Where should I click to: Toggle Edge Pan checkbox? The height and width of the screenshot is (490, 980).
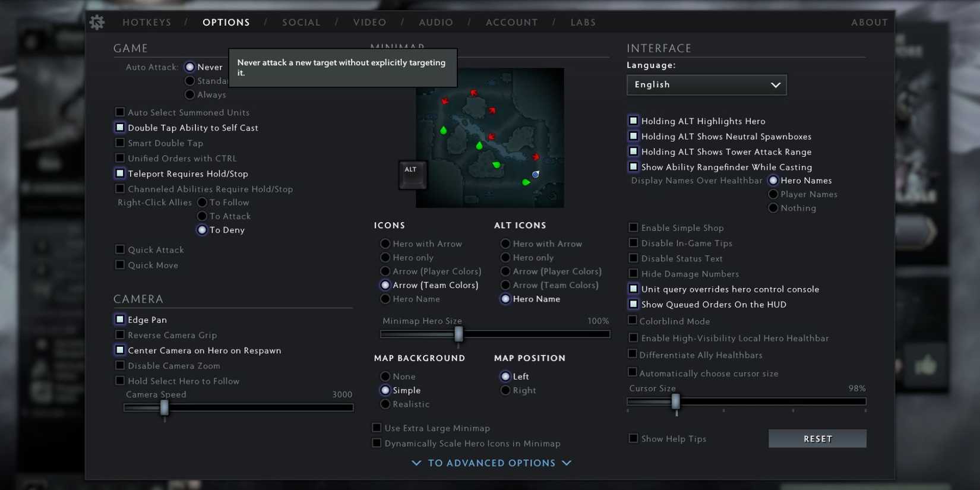120,320
